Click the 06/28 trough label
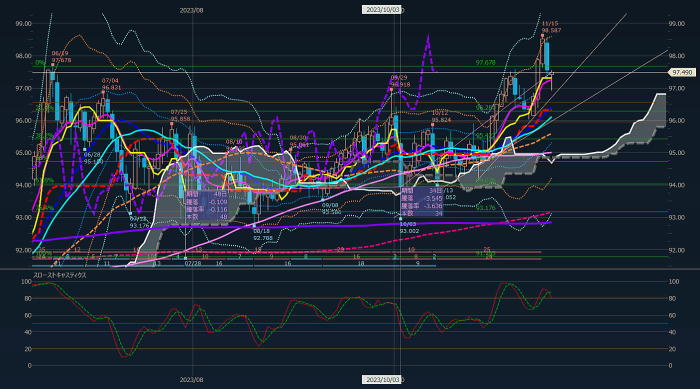Viewport: 700px width, 389px height. (x=93, y=158)
